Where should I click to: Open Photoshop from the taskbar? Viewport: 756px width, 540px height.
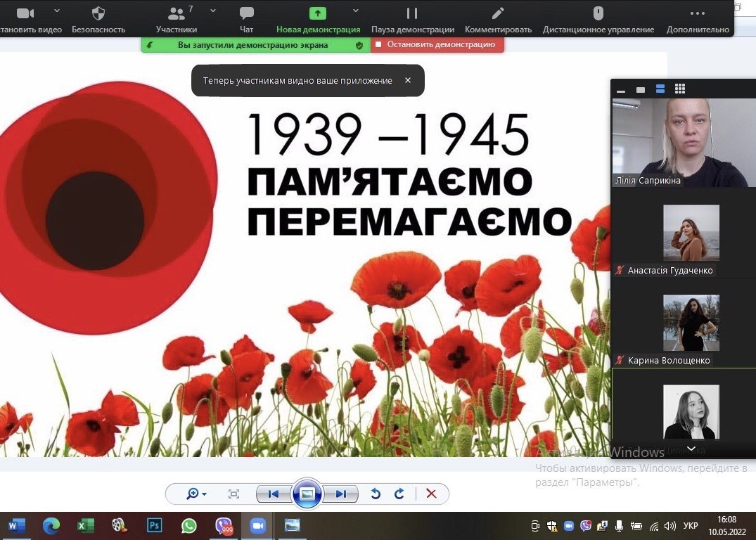[x=154, y=526]
